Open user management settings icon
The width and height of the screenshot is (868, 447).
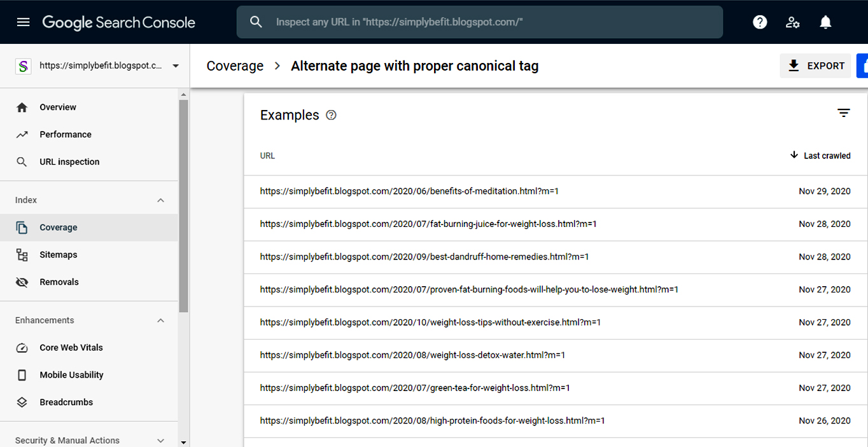(793, 22)
